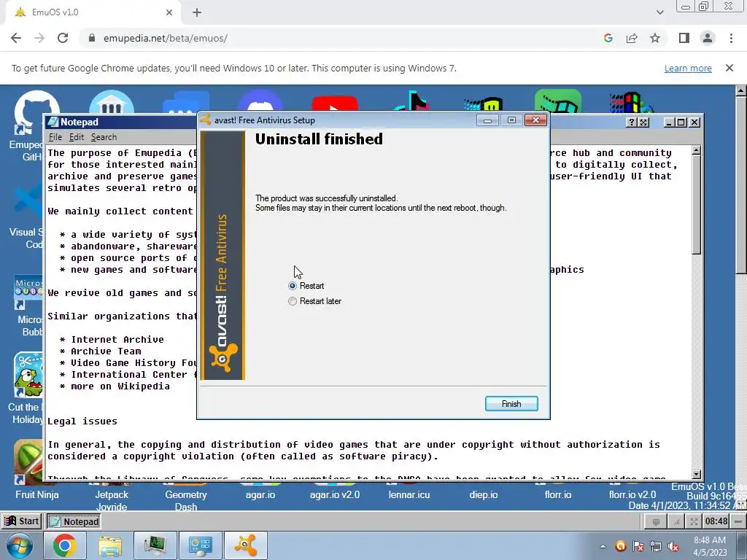Image resolution: width=747 pixels, height=560 pixels.
Task: Activate Notepad in the EmuOS taskbar
Action: [x=74, y=521]
